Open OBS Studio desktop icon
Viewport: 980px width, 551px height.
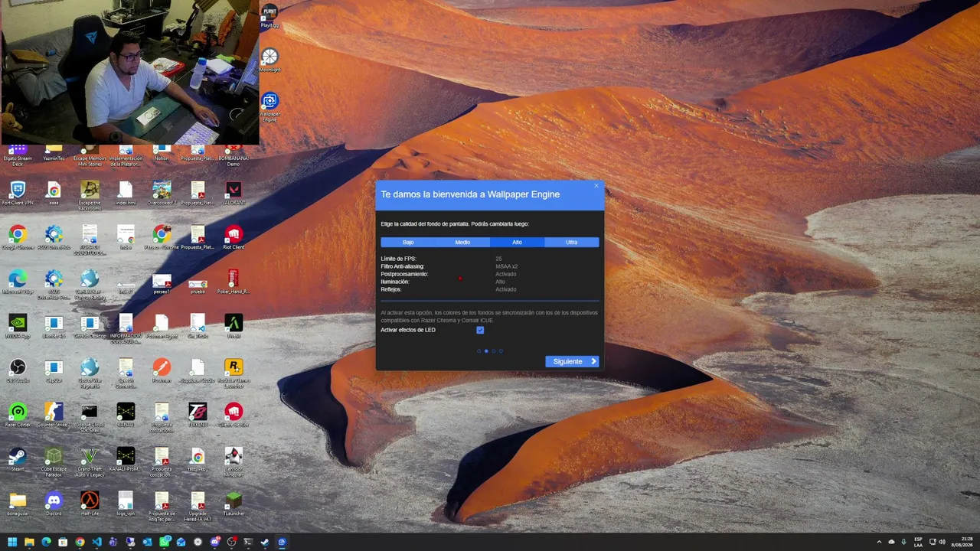tap(18, 371)
